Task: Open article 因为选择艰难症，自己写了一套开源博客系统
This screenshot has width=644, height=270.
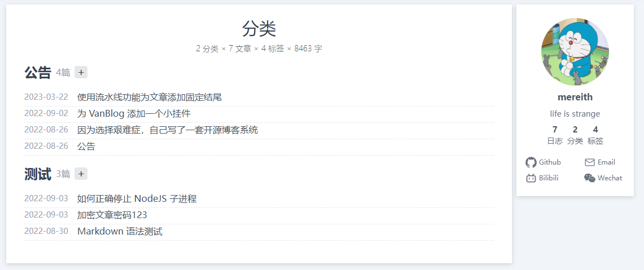Action: coord(168,130)
